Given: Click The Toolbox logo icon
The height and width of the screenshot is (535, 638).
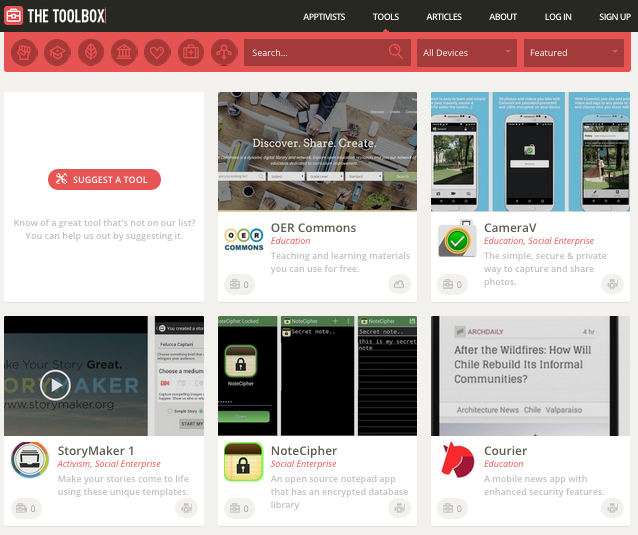Looking at the screenshot, I should click(x=13, y=16).
